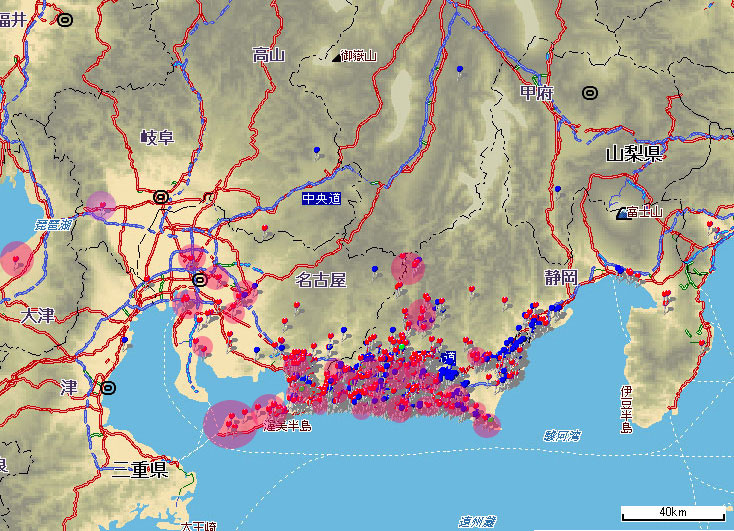Select the 山梨県 prefecture label
The width and height of the screenshot is (734, 531).
[636, 153]
